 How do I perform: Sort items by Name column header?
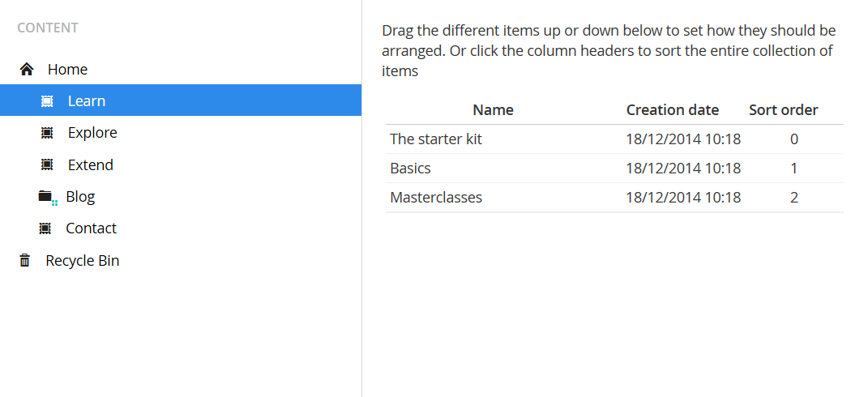(x=493, y=110)
